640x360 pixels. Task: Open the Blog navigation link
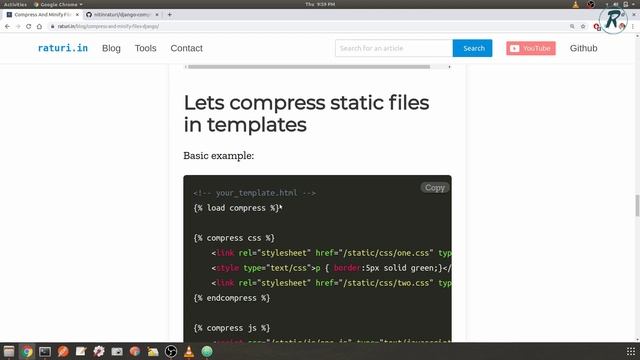[x=111, y=48]
